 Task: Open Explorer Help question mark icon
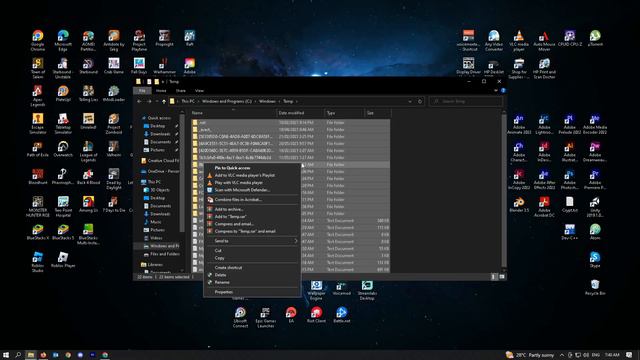(503, 91)
